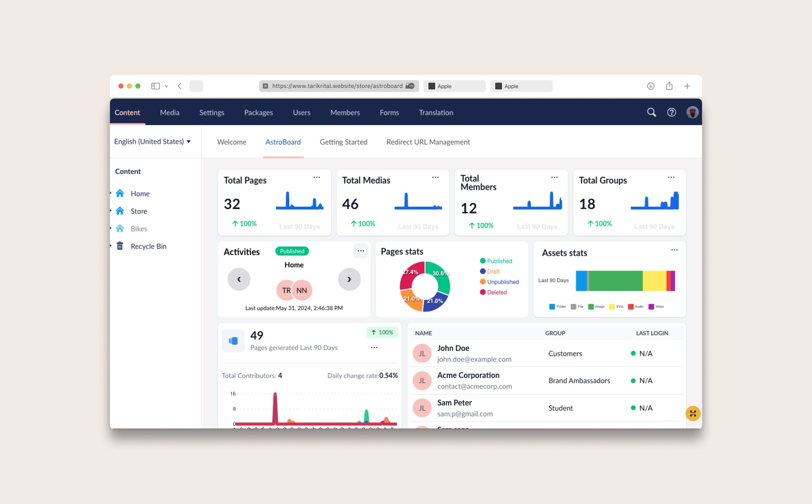This screenshot has height=504, width=812.
Task: Open Activities card three-dot menu
Action: (361, 251)
